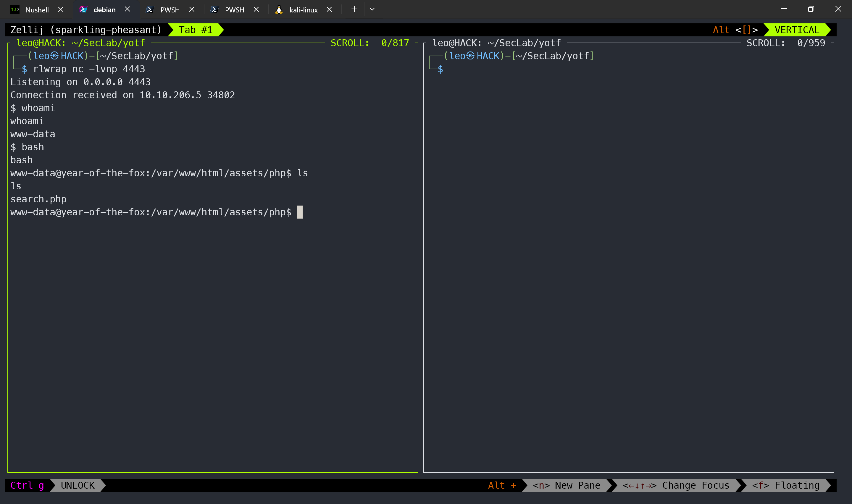Image resolution: width=852 pixels, height=504 pixels.
Task: Click the search.php output line
Action: tap(38, 199)
